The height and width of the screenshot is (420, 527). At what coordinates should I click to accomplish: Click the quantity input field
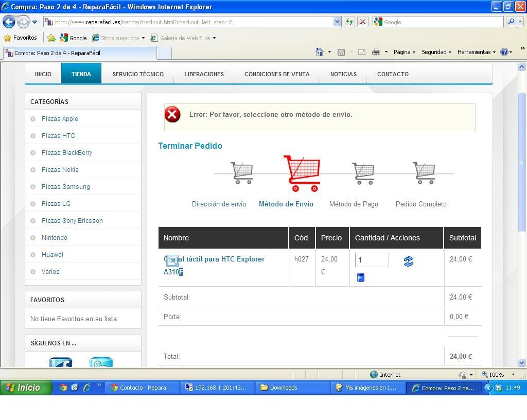click(372, 260)
